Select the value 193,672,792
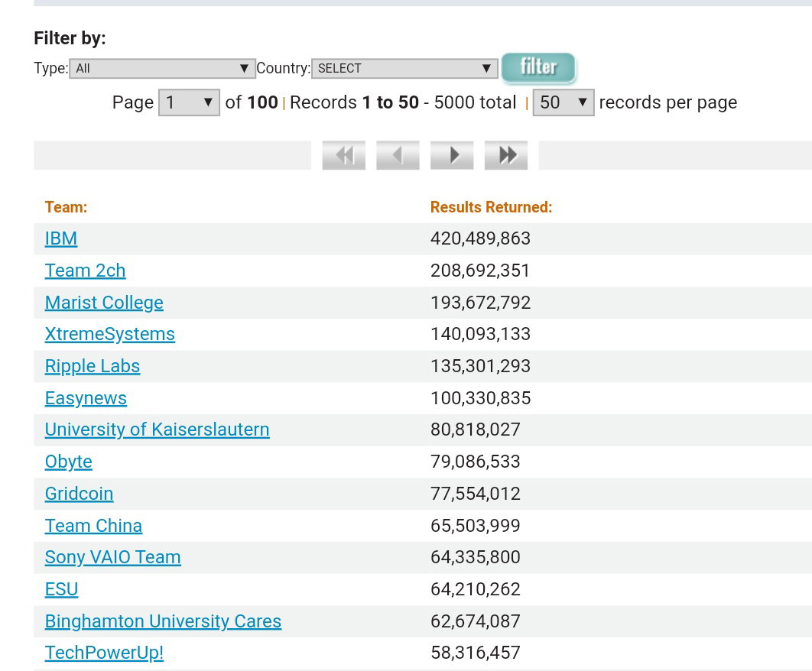 click(481, 303)
